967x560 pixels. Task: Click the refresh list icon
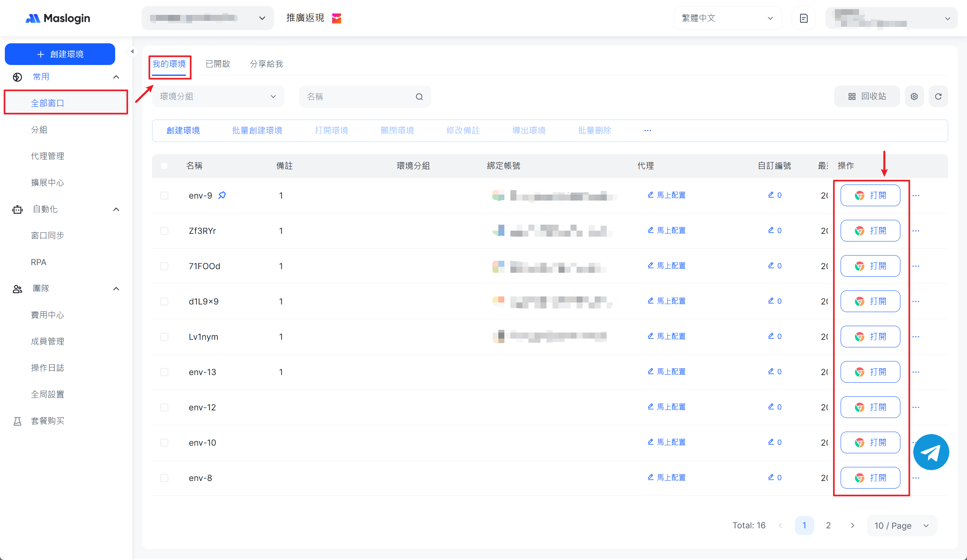coord(938,97)
